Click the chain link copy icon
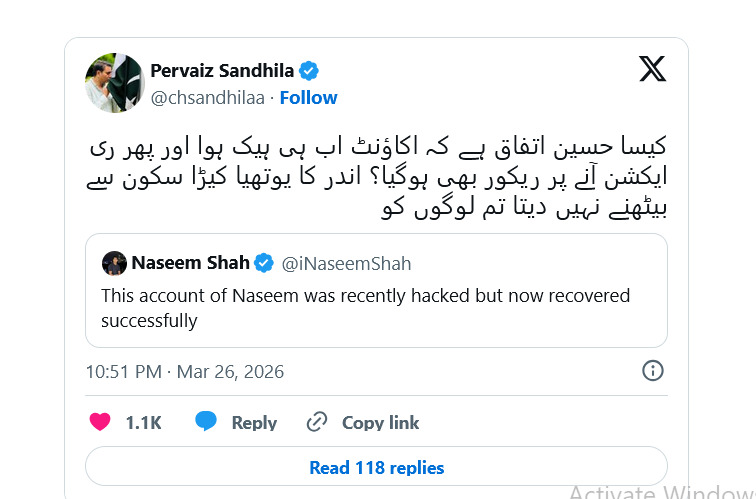 coord(317,422)
